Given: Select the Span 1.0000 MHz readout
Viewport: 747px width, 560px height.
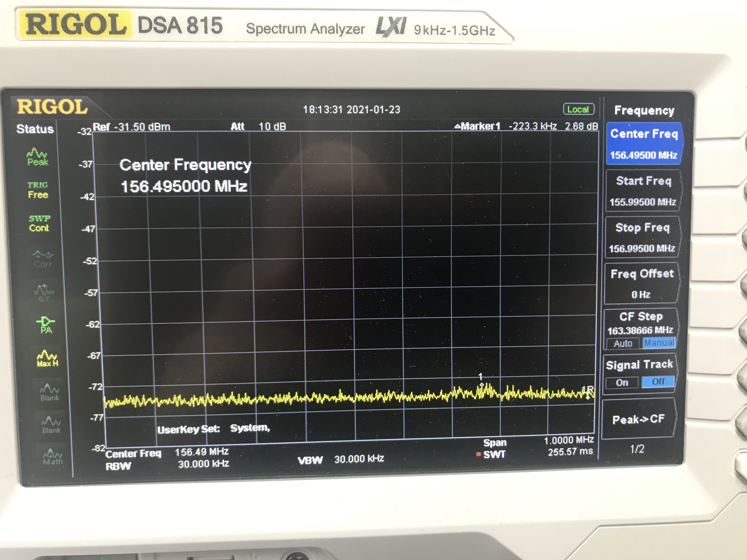Looking at the screenshot, I should coord(538,441).
